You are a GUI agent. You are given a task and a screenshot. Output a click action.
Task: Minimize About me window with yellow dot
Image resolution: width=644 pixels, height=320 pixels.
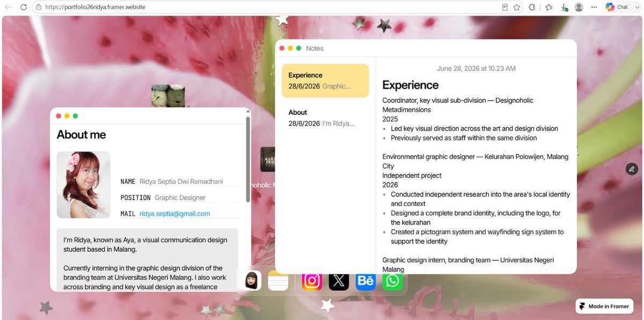[67, 116]
